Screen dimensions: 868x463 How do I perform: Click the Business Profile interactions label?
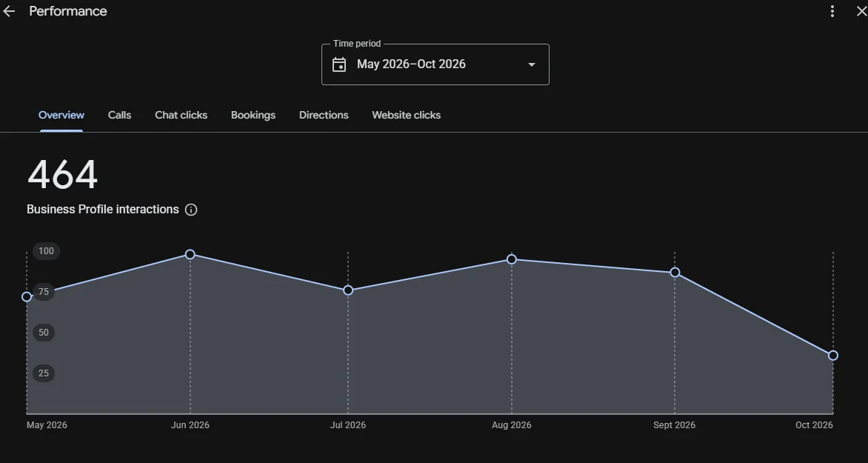click(x=103, y=210)
